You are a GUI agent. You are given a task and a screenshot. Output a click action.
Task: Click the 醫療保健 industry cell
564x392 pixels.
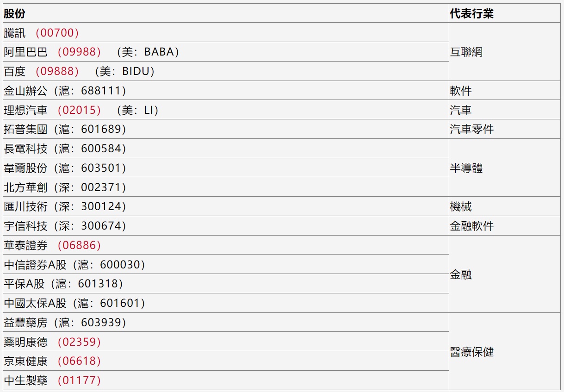pos(471,352)
